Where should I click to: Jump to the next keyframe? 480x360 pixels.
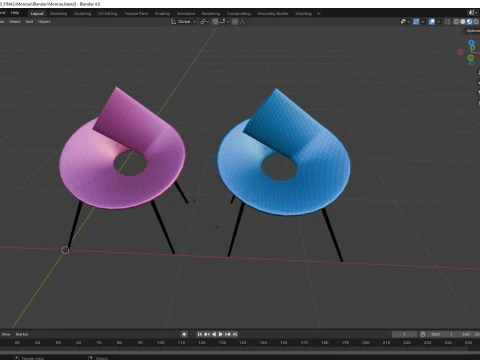(228, 334)
